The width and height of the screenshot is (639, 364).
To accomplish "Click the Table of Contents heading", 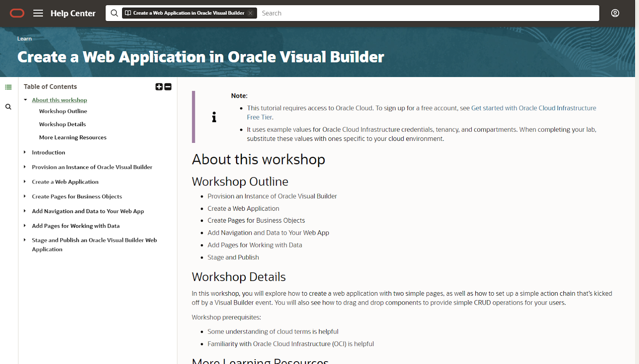I will point(50,87).
